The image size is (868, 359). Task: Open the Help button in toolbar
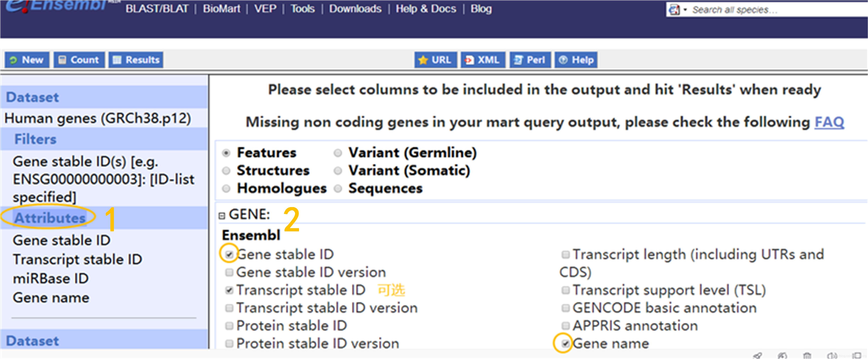pyautogui.click(x=576, y=60)
